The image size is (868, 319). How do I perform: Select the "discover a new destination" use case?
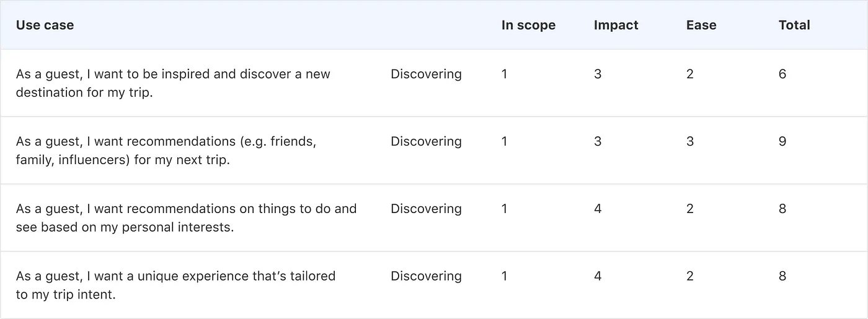pyautogui.click(x=173, y=83)
